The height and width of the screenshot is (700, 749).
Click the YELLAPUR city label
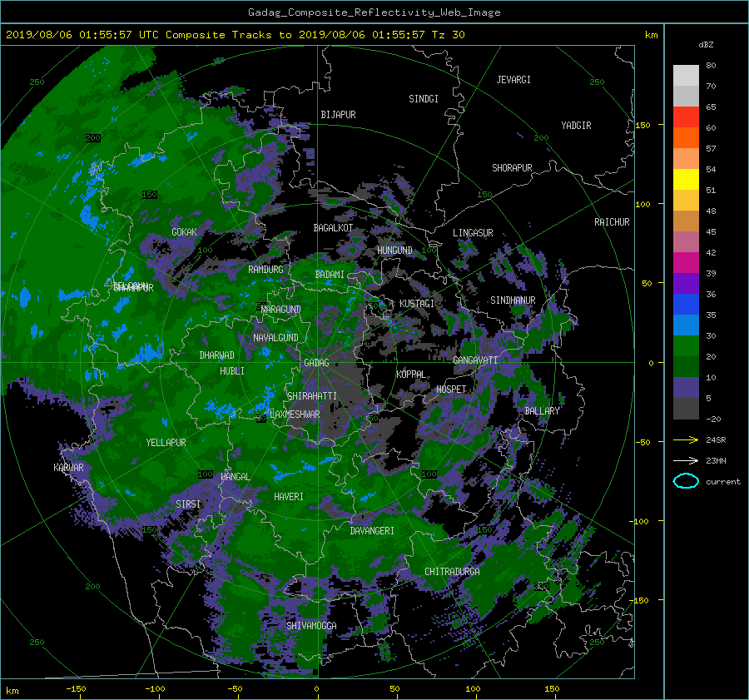pos(166,443)
